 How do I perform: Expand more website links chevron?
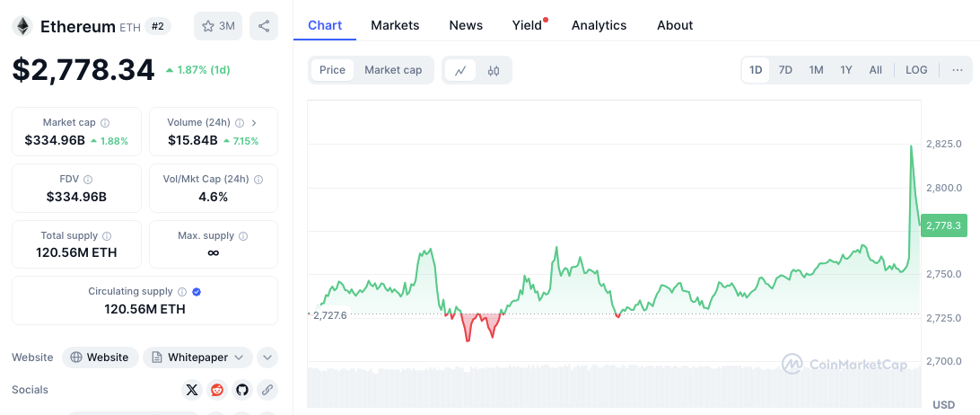point(267,358)
